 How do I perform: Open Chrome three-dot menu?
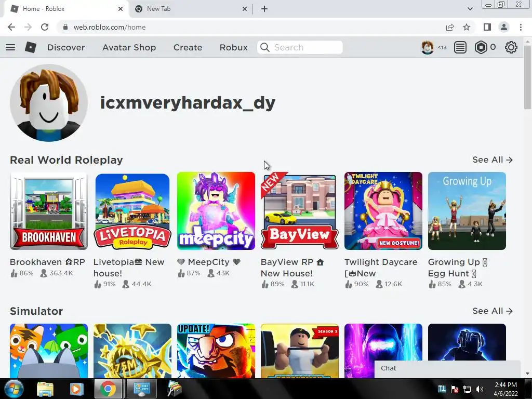coord(521,27)
